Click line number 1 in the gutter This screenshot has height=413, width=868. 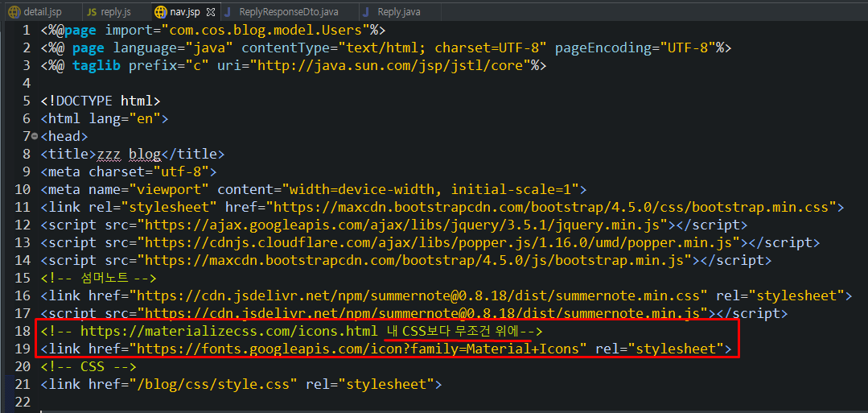pyautogui.click(x=27, y=29)
